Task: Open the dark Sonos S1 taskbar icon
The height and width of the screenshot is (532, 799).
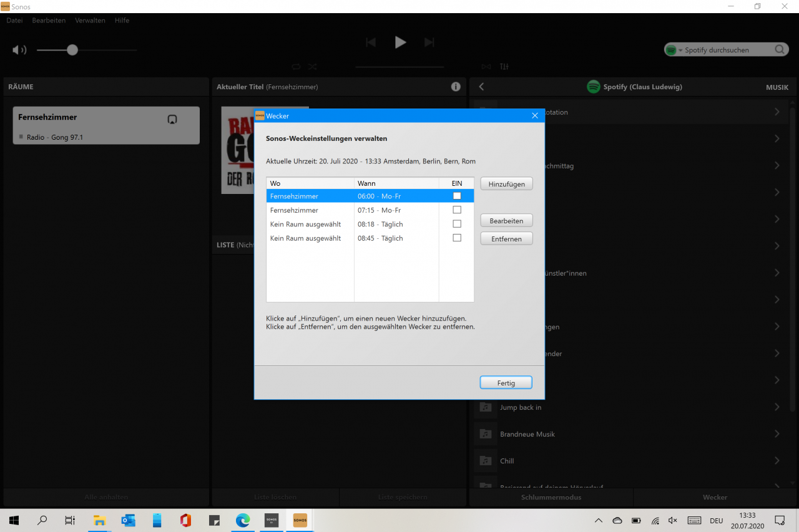Action: [x=272, y=520]
